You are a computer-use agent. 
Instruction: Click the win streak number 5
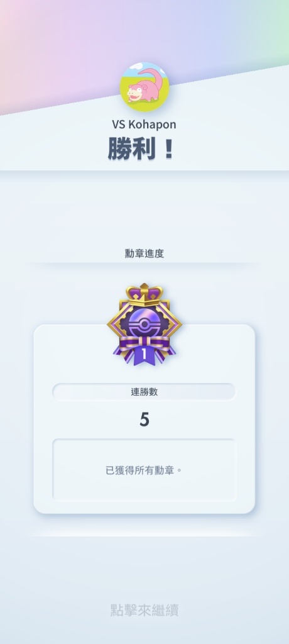coord(144,419)
